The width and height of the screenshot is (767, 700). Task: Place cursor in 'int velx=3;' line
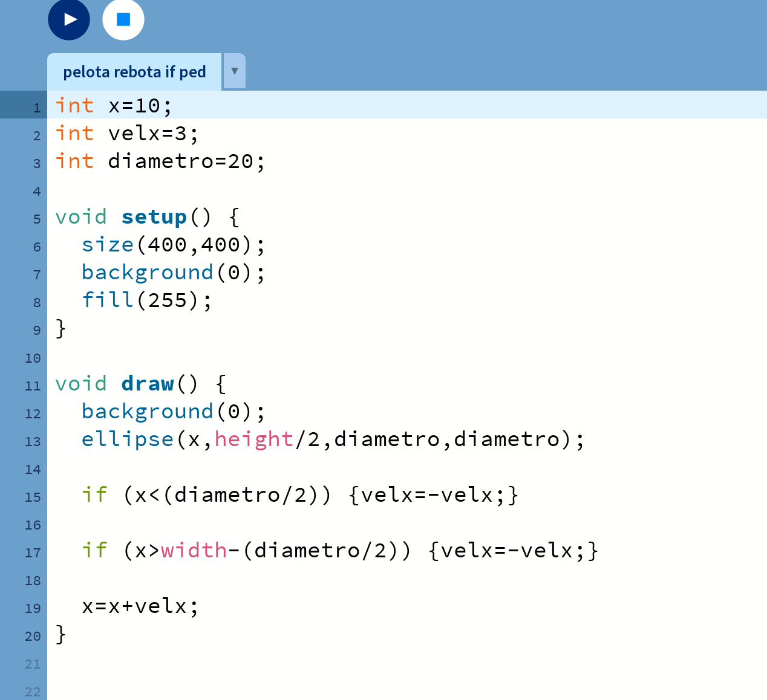(x=126, y=134)
